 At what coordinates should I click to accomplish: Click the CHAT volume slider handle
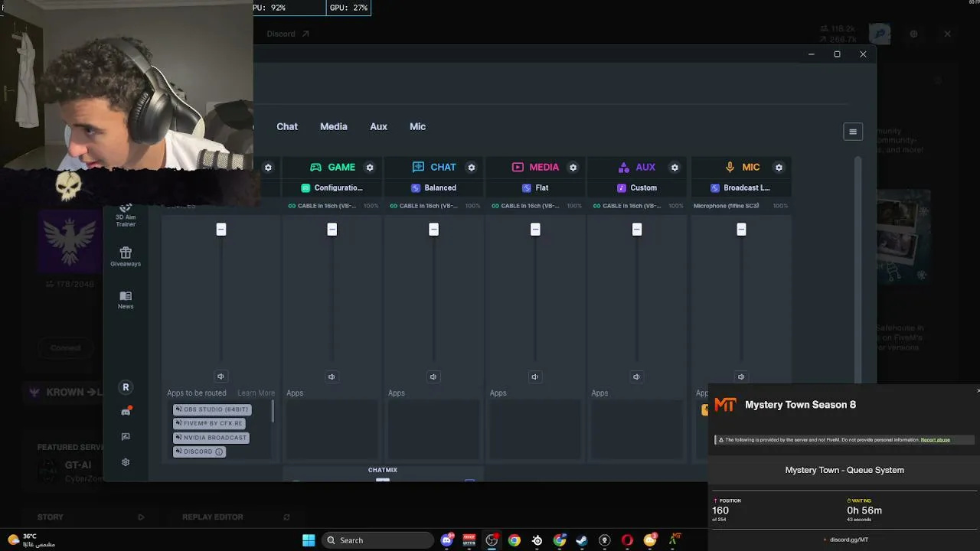click(x=434, y=230)
